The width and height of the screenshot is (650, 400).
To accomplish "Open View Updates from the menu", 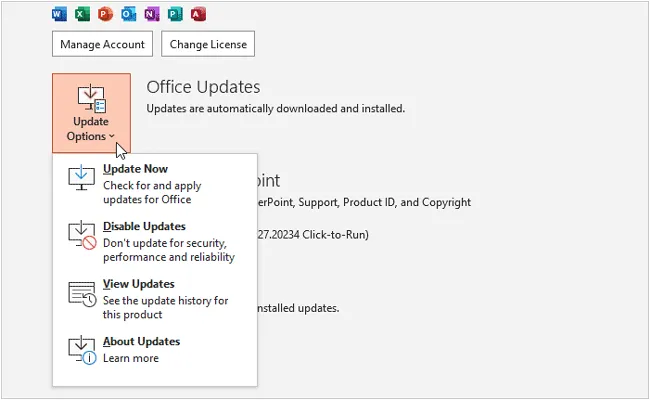I will coord(139,284).
